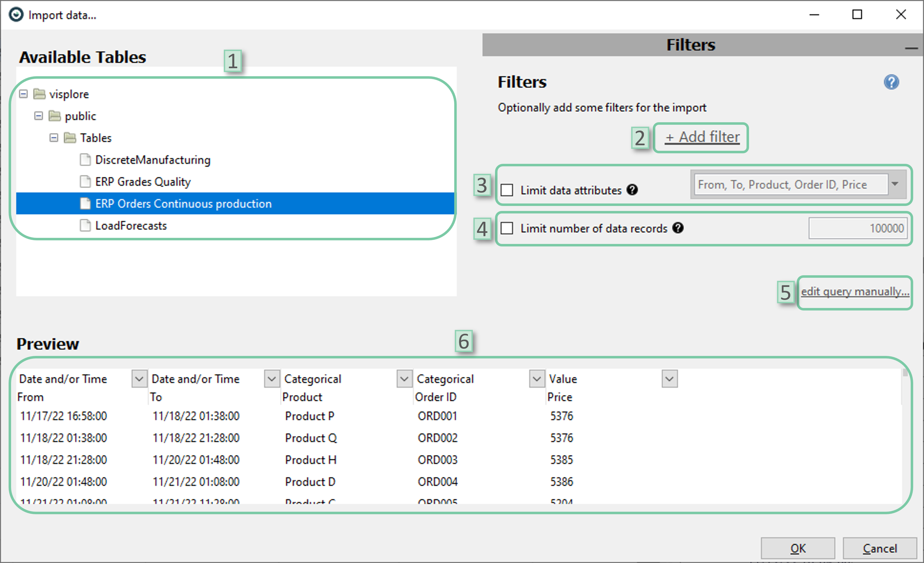This screenshot has height=563, width=924.
Task: Click the ERP Grades Quality file icon
Action: click(x=85, y=181)
